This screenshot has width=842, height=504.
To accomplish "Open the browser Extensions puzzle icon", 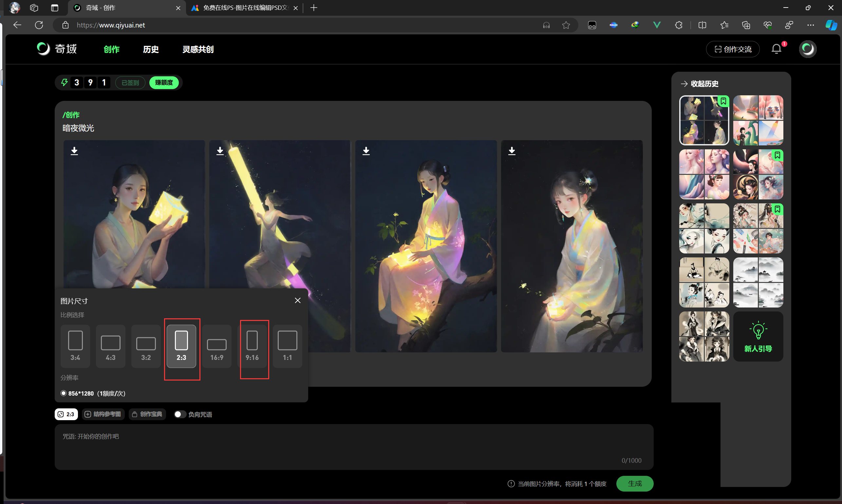I will click(x=678, y=25).
